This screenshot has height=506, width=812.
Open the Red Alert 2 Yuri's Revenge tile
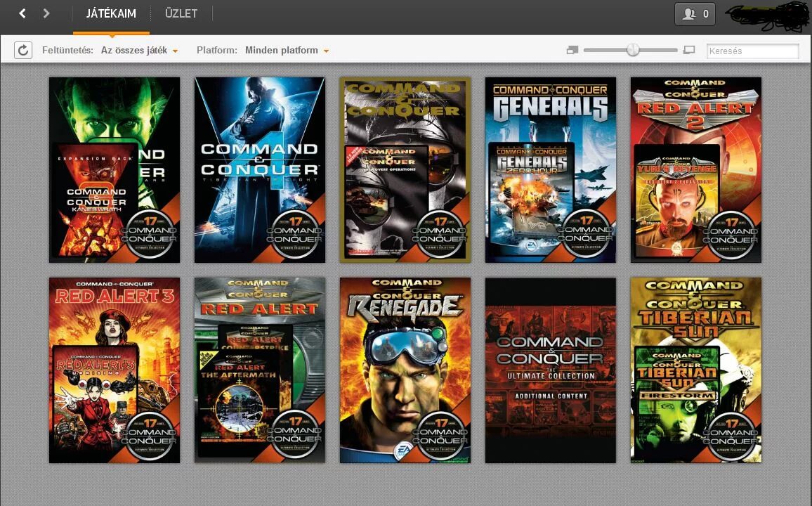click(x=696, y=170)
